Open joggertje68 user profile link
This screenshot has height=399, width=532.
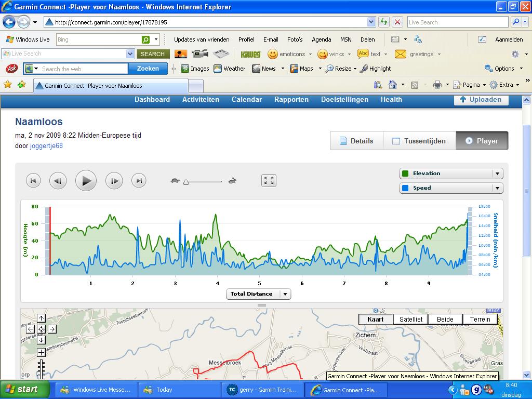(46, 146)
